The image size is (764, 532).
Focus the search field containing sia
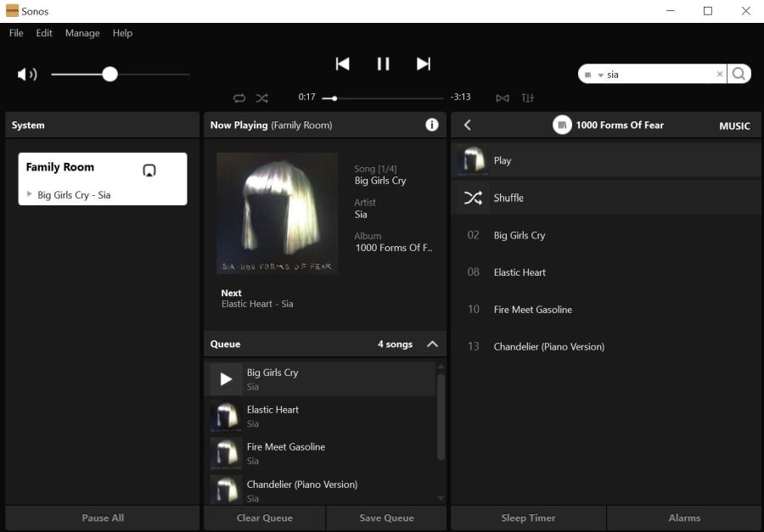660,75
